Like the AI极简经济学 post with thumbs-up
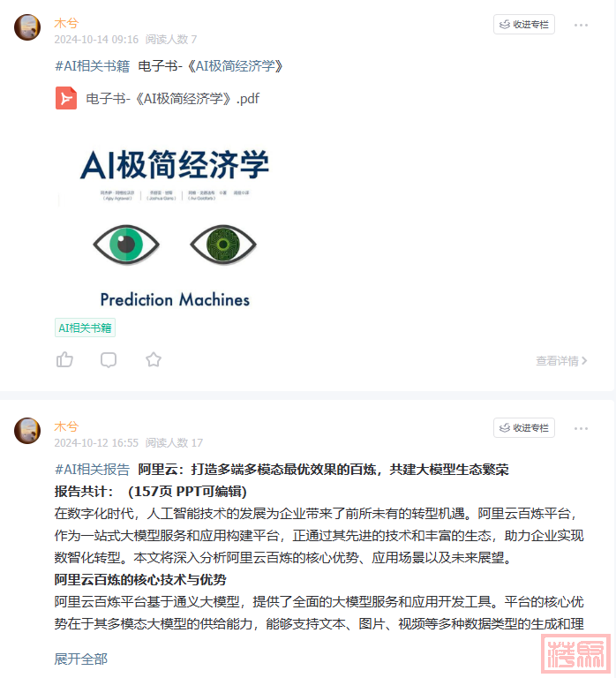 64,360
